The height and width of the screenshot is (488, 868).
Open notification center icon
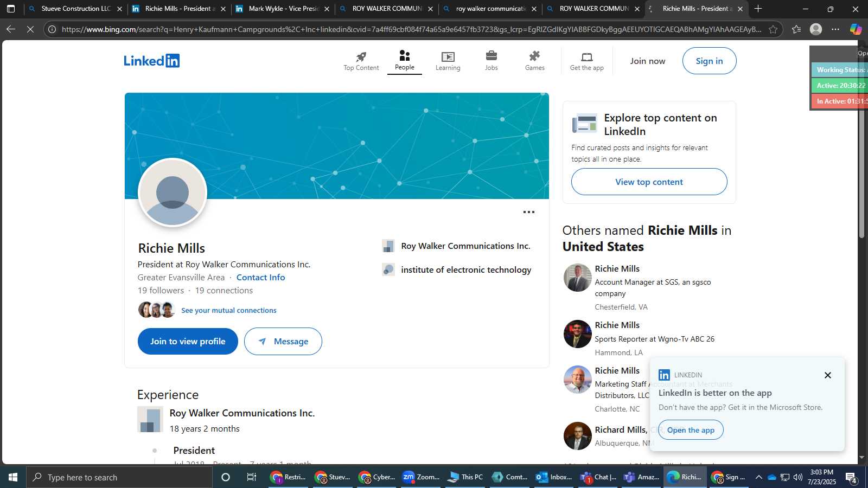click(851, 477)
